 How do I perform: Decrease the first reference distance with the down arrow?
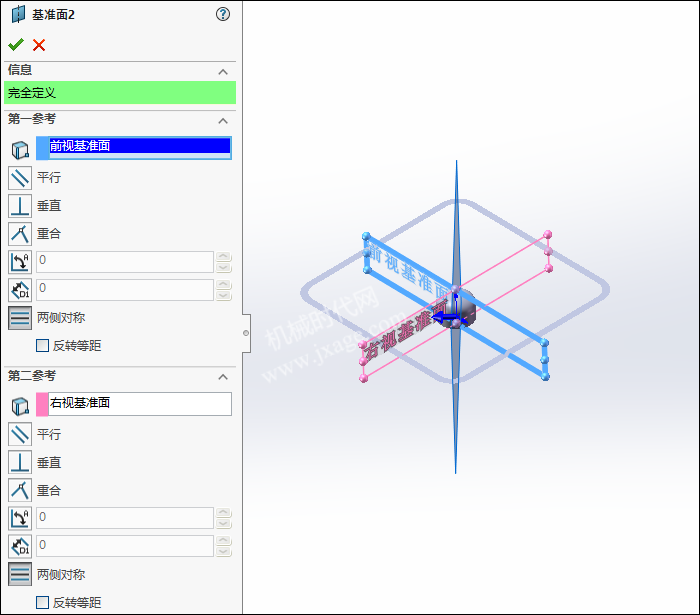click(x=224, y=295)
